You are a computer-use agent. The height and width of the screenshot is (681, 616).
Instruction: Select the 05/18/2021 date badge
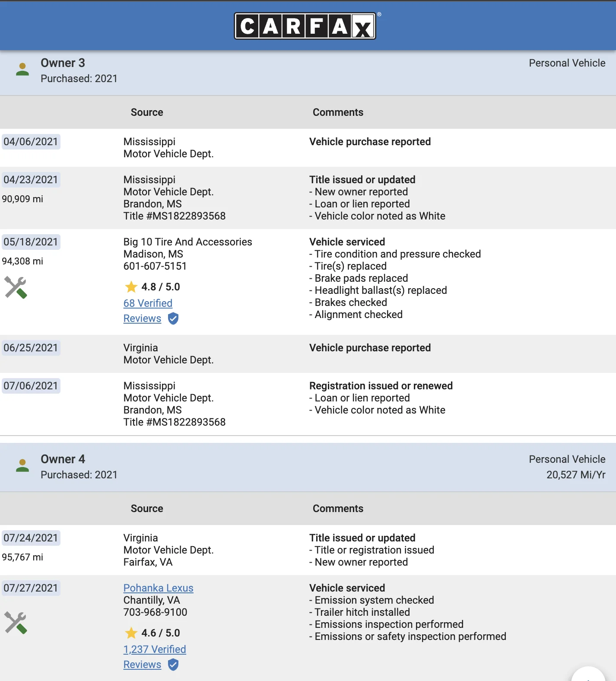31,242
